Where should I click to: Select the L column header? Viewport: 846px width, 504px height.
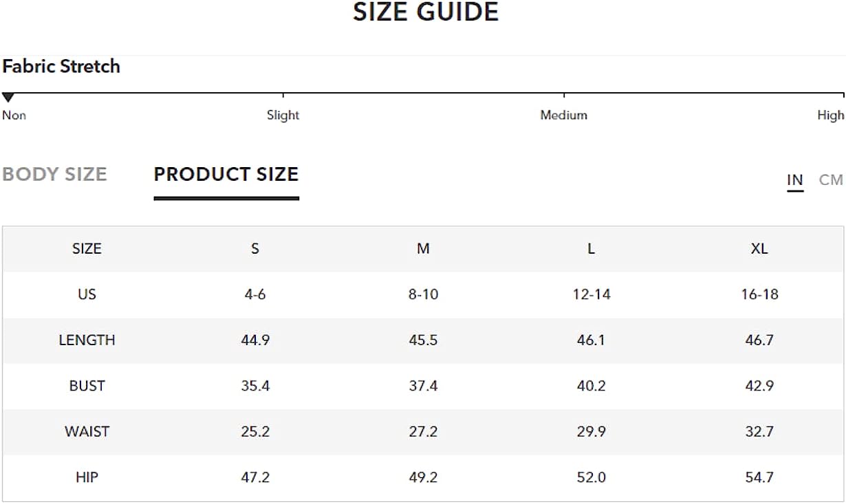point(591,249)
